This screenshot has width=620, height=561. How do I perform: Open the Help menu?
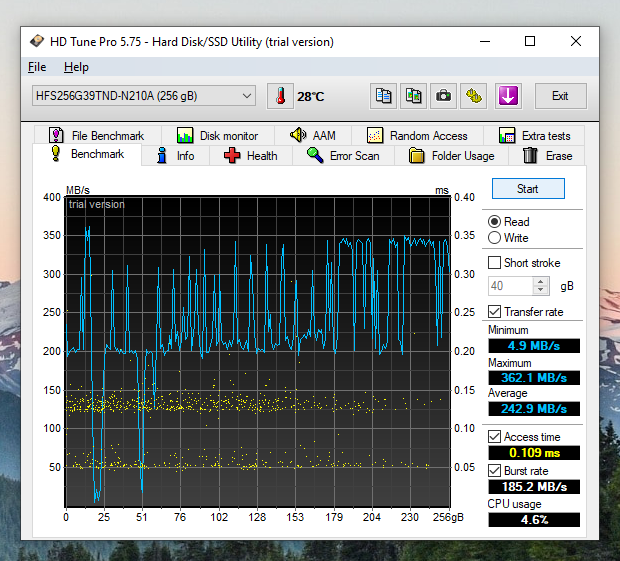coord(76,67)
